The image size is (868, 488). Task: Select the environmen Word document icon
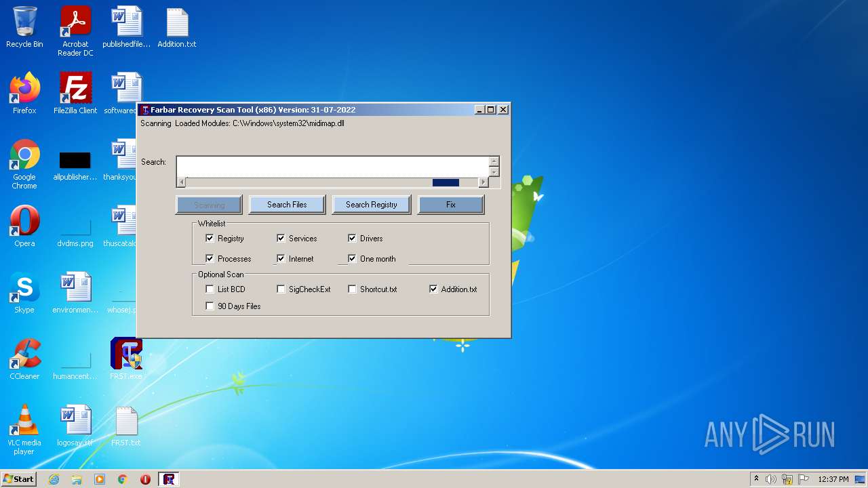75,293
